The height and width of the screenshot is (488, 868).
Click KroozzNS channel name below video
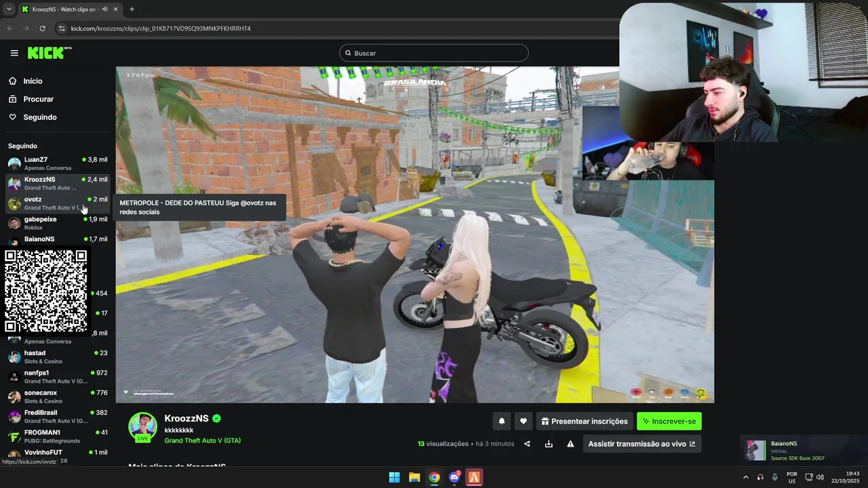tap(186, 418)
